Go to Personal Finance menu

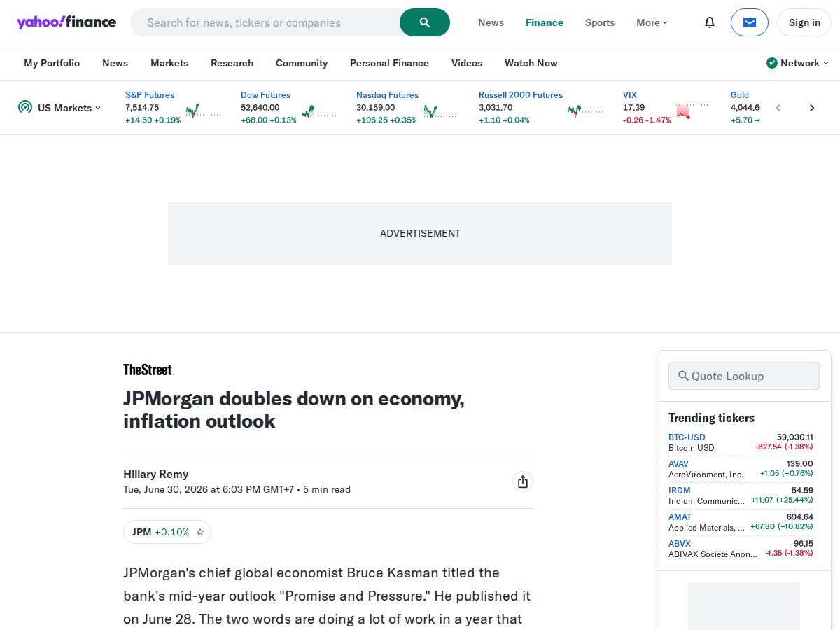pyautogui.click(x=389, y=63)
